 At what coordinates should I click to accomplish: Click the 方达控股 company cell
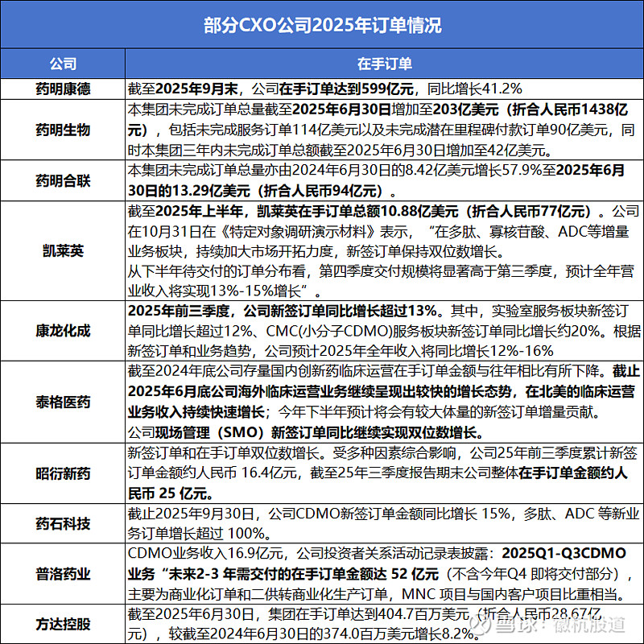pos(63,624)
